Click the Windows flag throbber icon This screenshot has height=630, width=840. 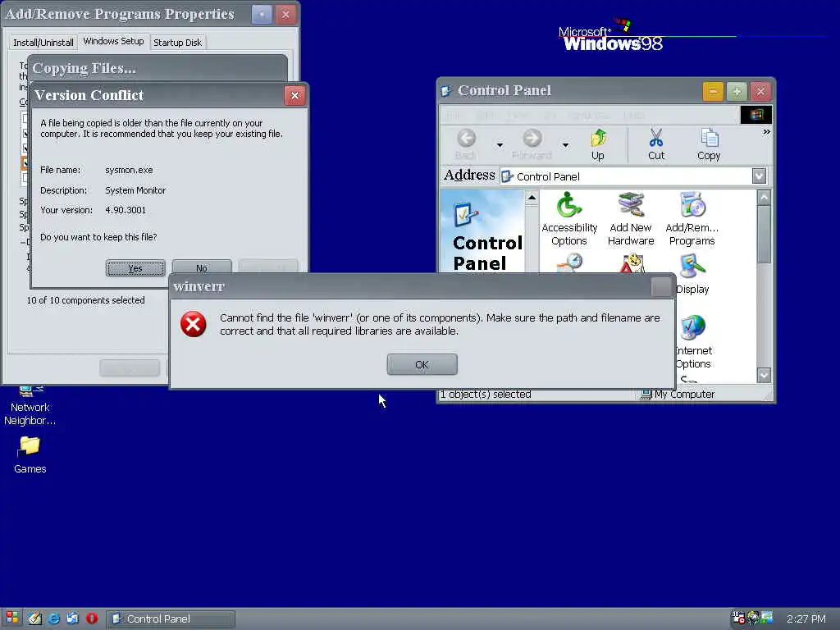click(x=756, y=115)
